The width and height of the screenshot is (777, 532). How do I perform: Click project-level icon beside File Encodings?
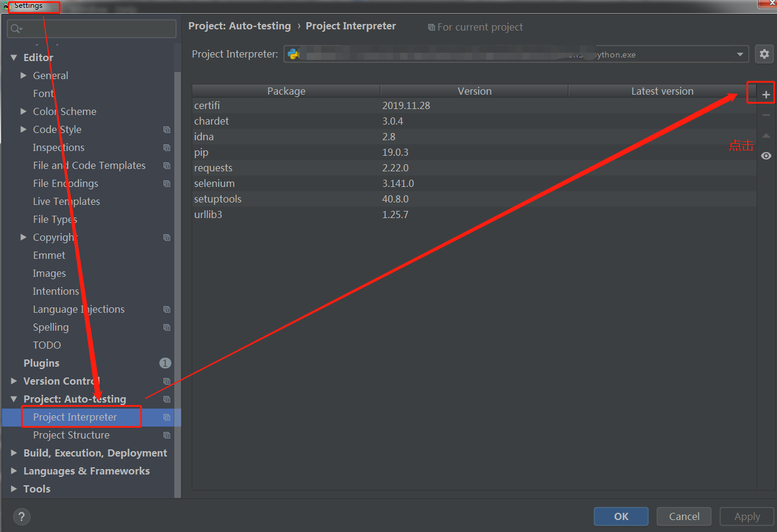coord(167,183)
